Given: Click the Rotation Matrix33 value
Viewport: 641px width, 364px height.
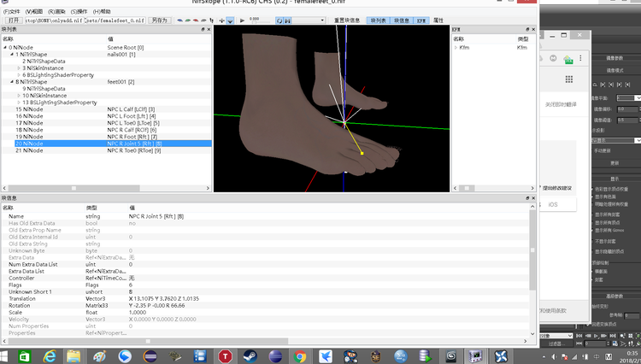Looking at the screenshot, I should tap(156, 306).
